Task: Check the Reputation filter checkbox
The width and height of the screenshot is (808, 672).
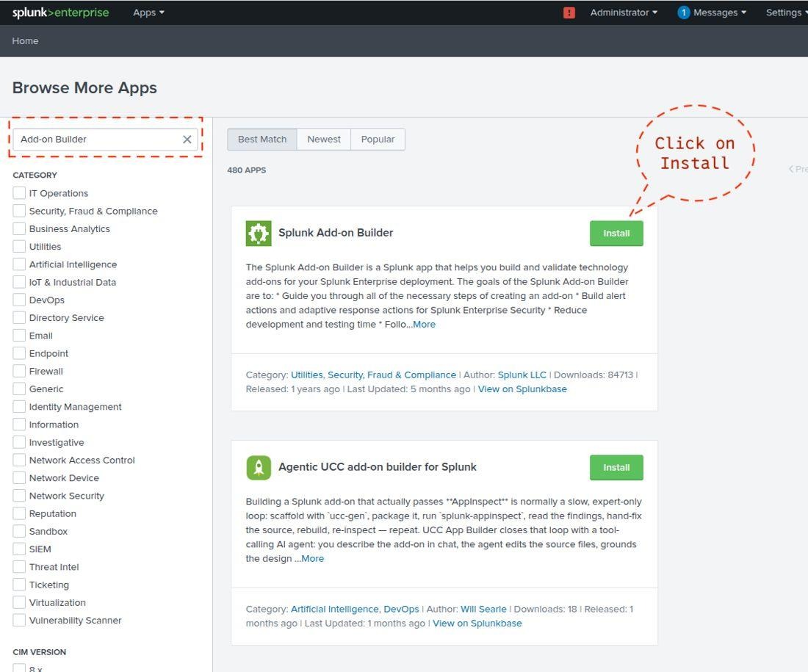Action: 19,513
